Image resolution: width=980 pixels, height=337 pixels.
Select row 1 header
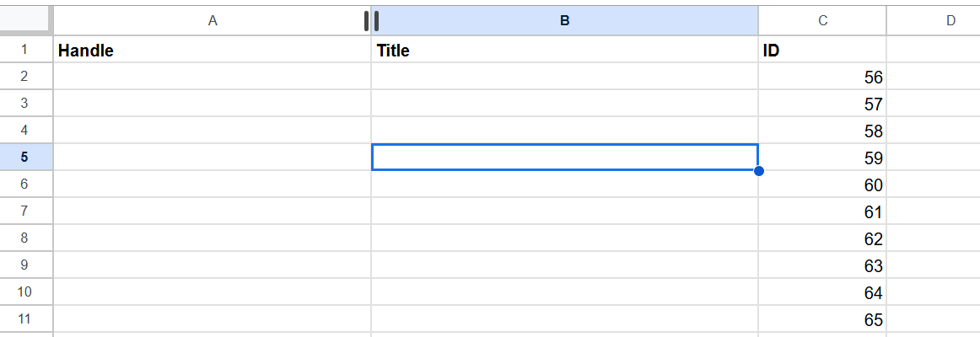coord(25,50)
